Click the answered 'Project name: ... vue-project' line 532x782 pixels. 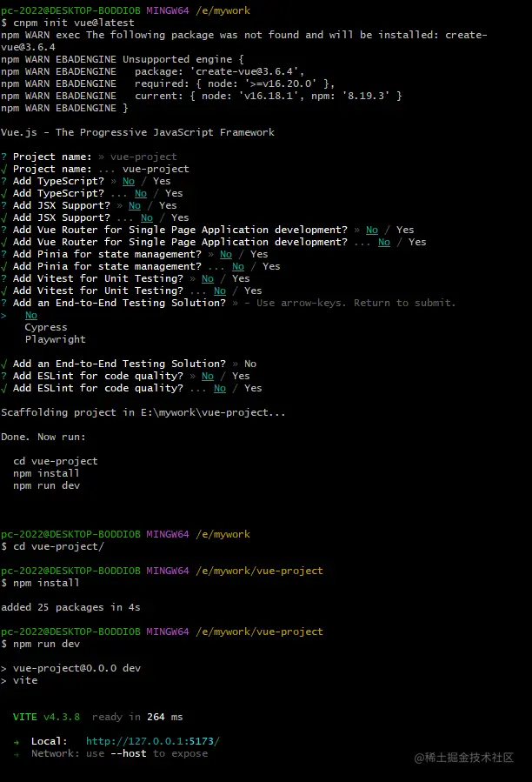pos(95,169)
